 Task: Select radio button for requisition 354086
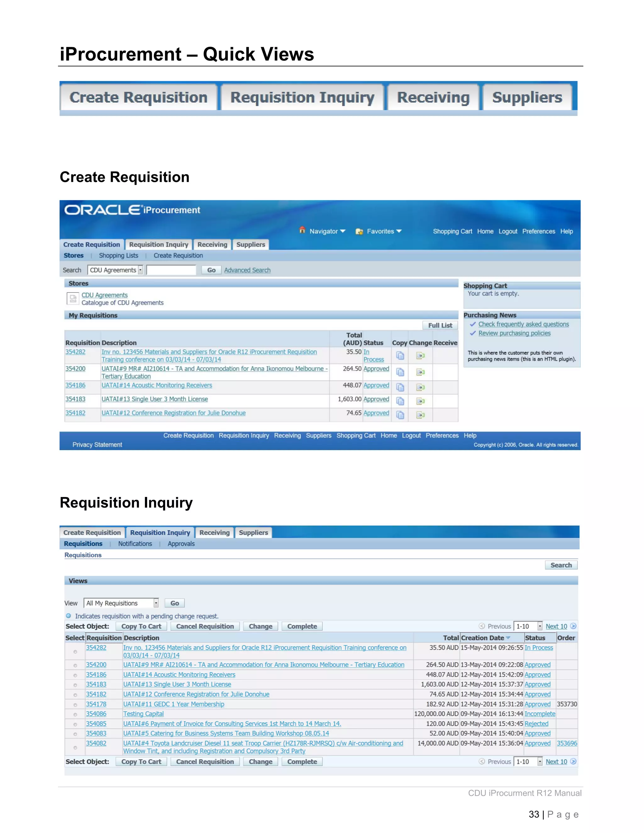pos(75,714)
